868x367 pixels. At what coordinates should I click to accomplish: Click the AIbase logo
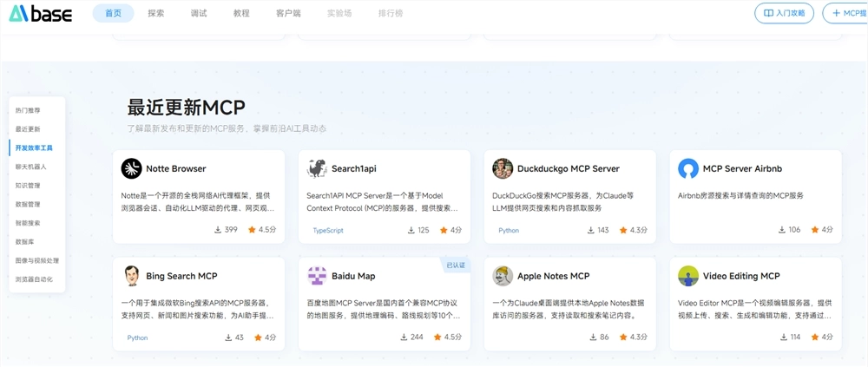[41, 13]
